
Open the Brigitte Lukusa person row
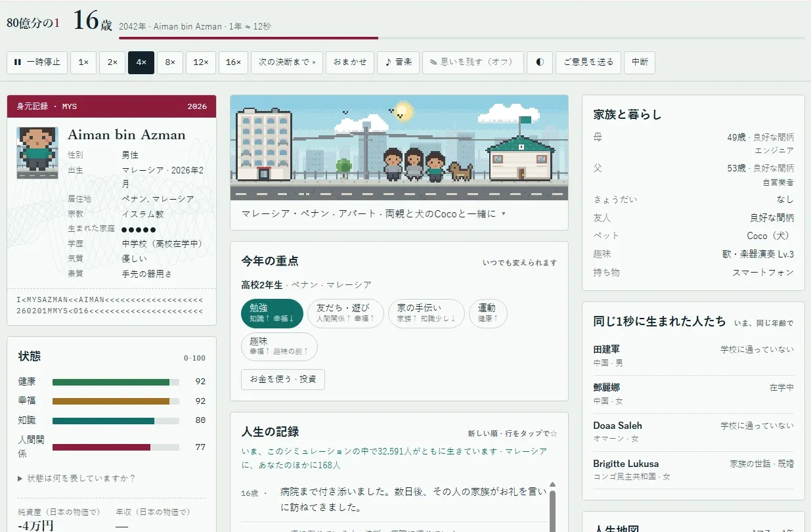pos(693,470)
